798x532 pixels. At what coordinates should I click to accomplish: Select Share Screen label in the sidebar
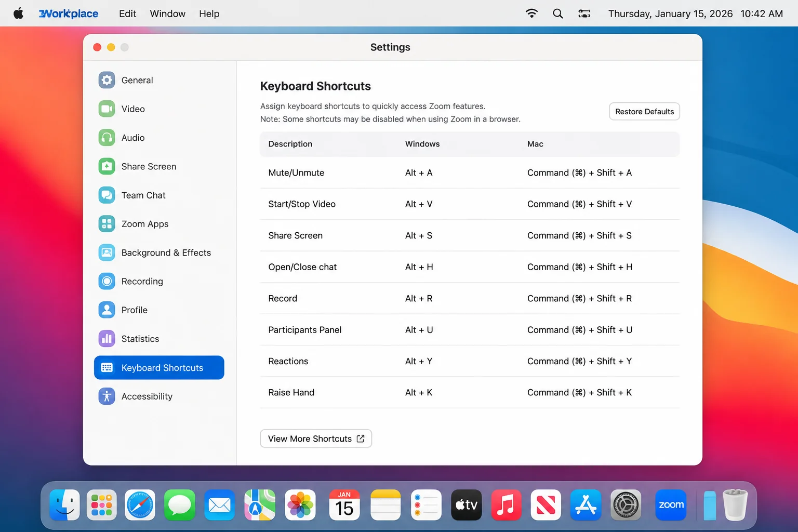(x=149, y=166)
